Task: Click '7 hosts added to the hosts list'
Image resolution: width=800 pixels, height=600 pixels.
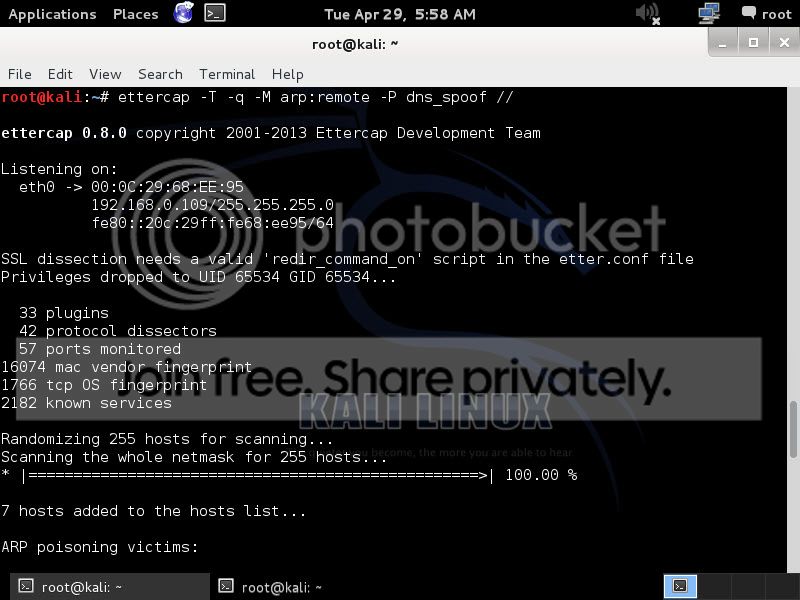Action: (x=154, y=511)
